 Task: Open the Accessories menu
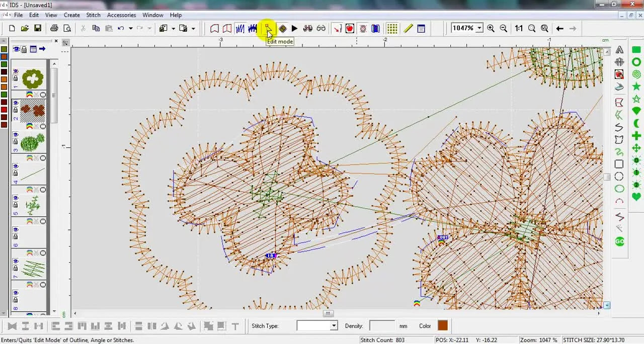pyautogui.click(x=121, y=15)
